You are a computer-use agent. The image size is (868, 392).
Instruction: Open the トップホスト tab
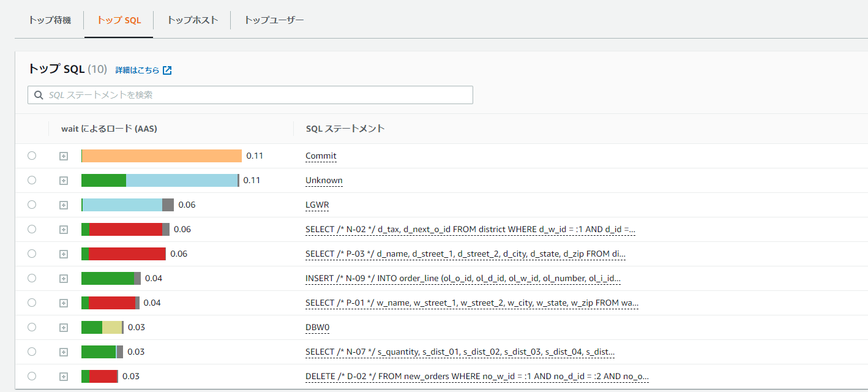[x=192, y=20]
